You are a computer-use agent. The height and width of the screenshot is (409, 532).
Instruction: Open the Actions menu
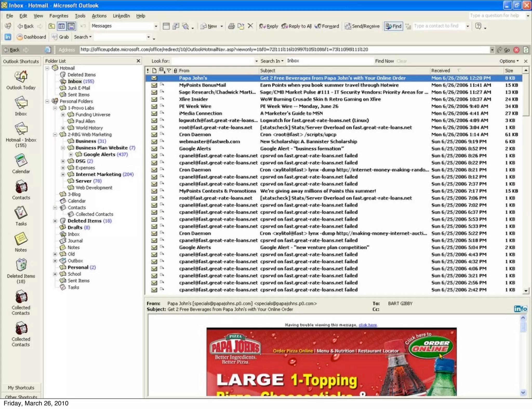pyautogui.click(x=99, y=16)
